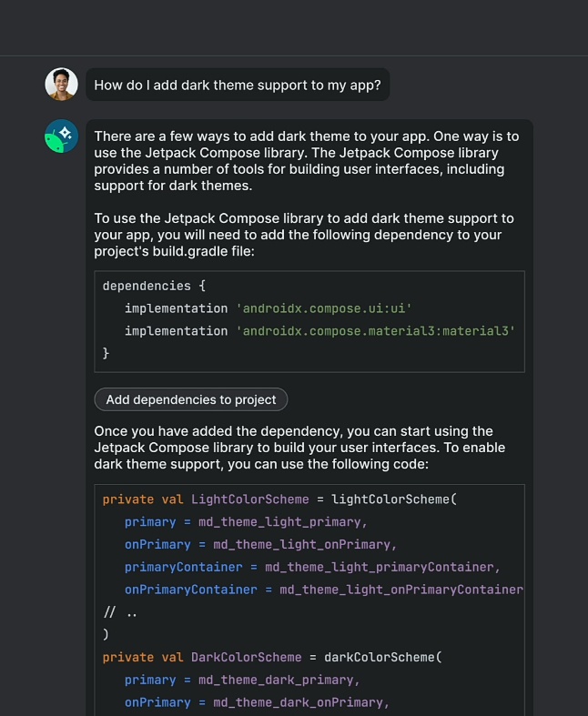Click the md_theme_light_primaryContainer value

[379, 567]
